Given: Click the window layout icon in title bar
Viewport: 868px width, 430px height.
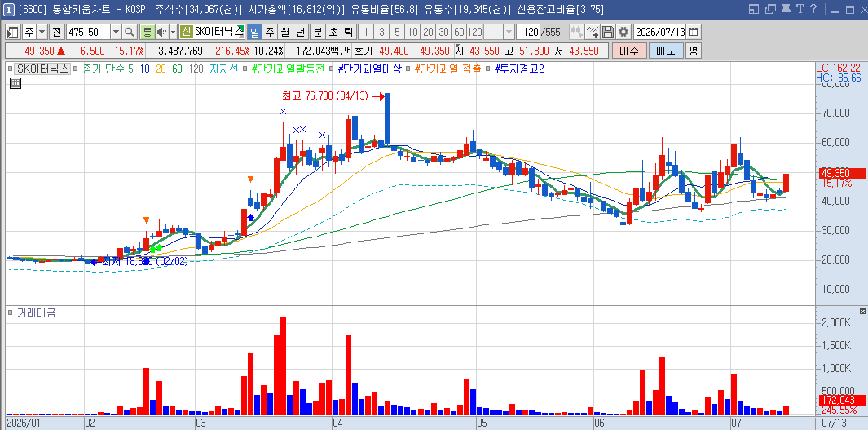Looking at the screenshot, I should point(753,10).
